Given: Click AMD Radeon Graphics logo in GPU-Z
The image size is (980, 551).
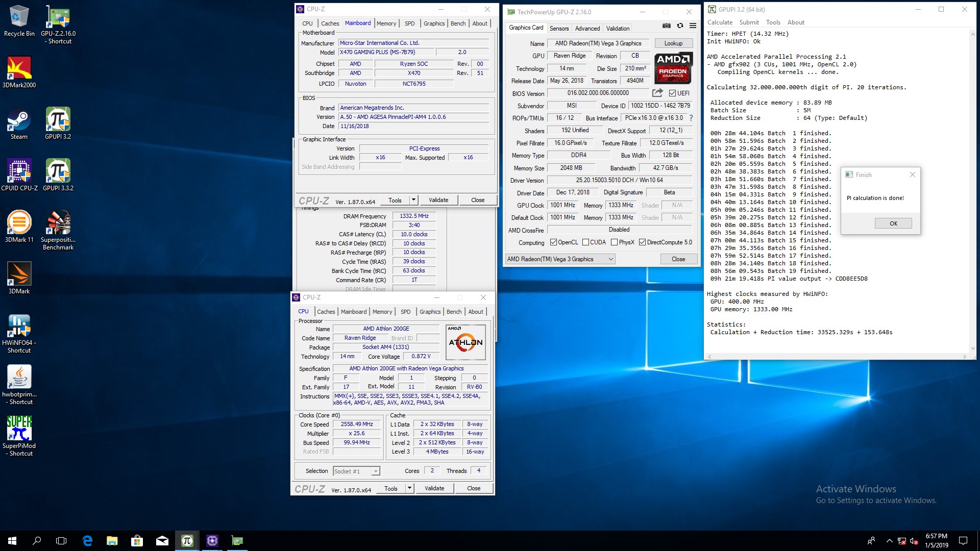Looking at the screenshot, I should coord(673,68).
